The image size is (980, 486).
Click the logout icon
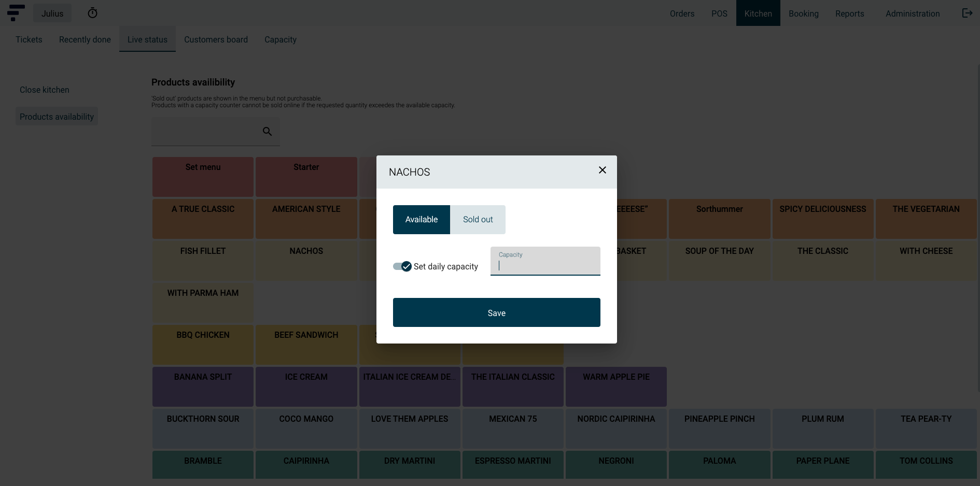click(967, 13)
